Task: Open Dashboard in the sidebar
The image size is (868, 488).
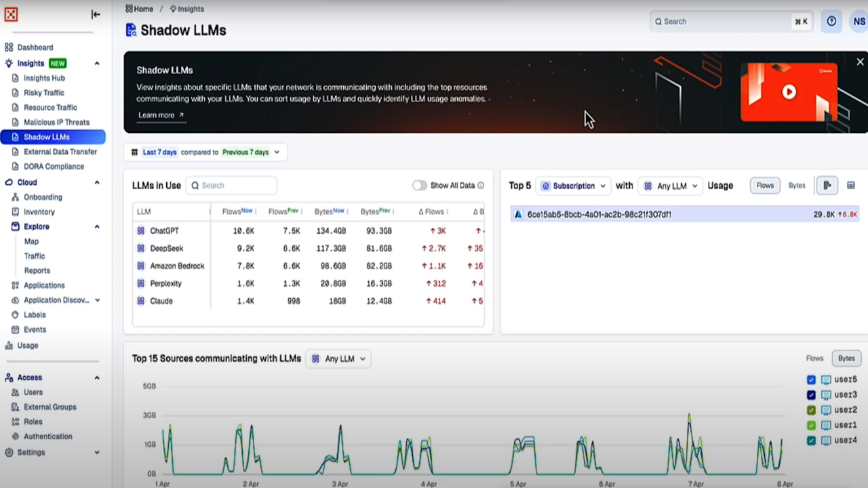Action: point(35,47)
